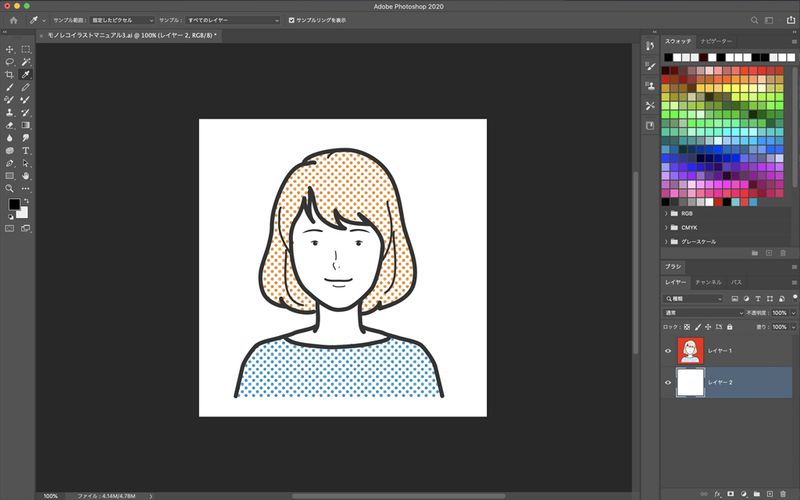The height and width of the screenshot is (500, 800).
Task: Switch to the チャンネル tab
Action: tap(708, 283)
